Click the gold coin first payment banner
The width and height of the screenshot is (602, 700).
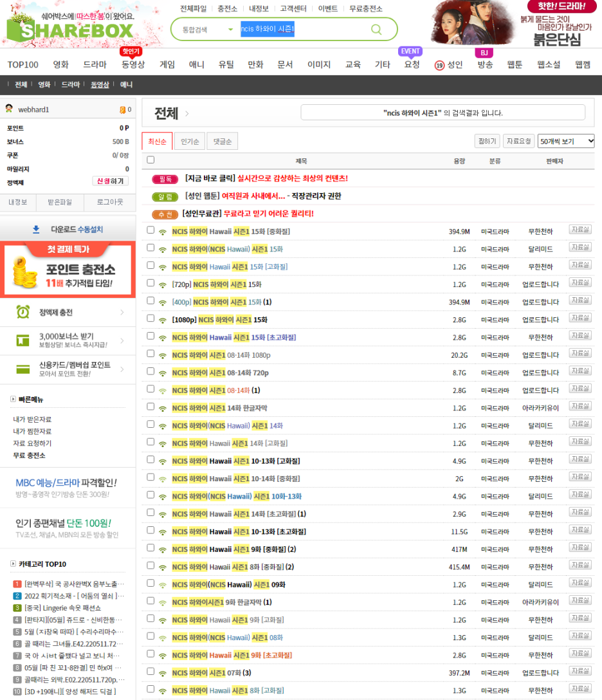(68, 269)
